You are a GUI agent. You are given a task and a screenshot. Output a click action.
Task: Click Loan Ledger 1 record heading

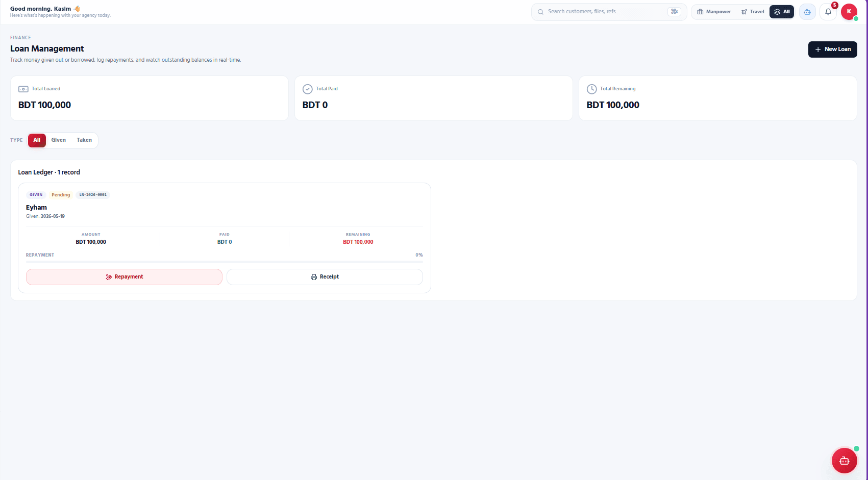click(x=49, y=172)
